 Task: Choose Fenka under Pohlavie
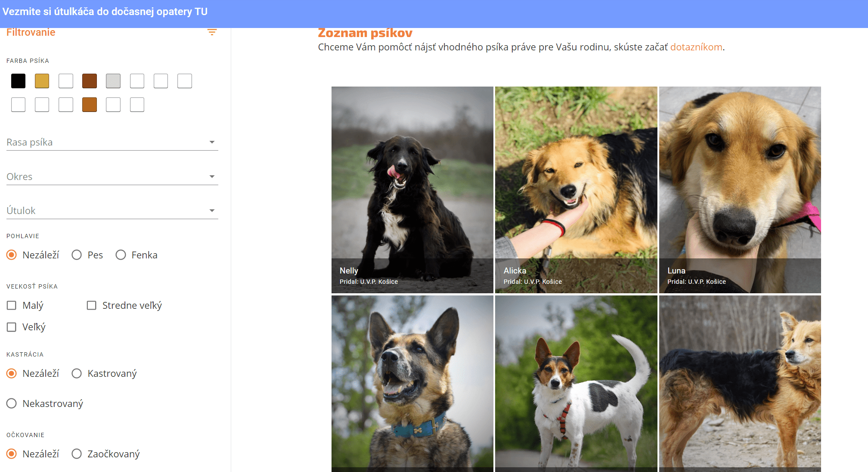tap(121, 255)
